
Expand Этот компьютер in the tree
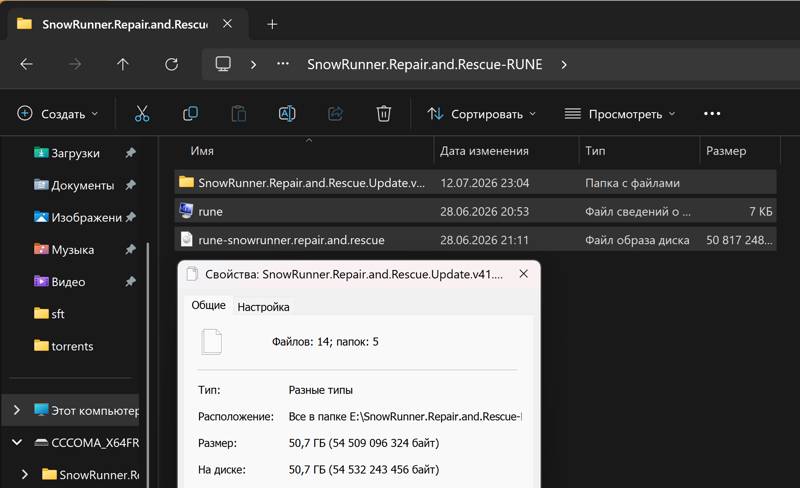(17, 410)
